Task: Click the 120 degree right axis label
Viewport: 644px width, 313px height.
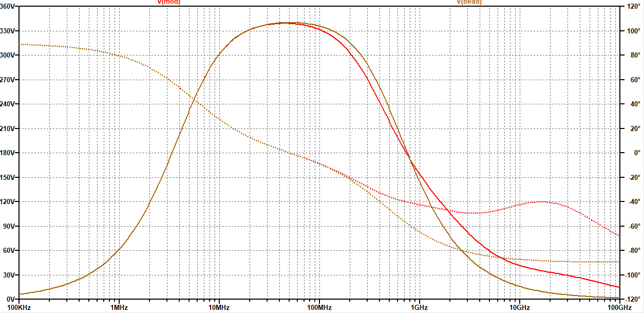Action: pyautogui.click(x=635, y=6)
